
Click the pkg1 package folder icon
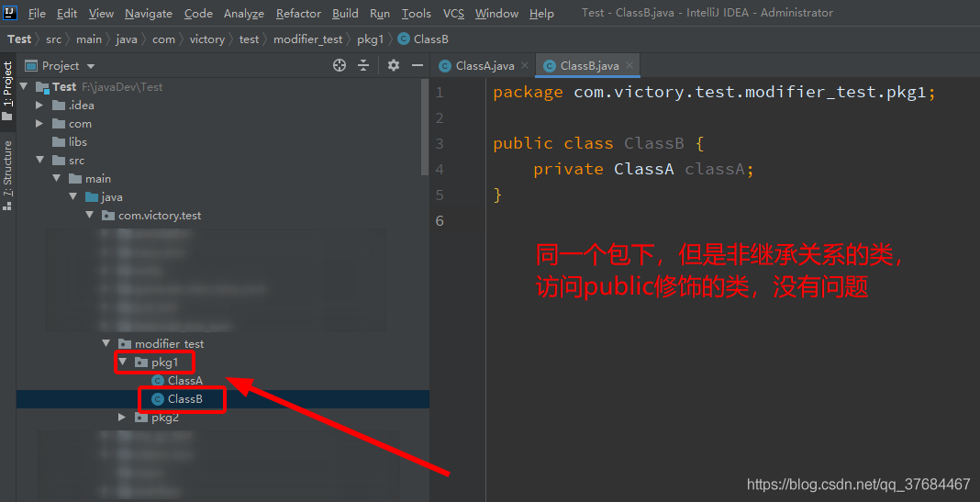(x=141, y=362)
